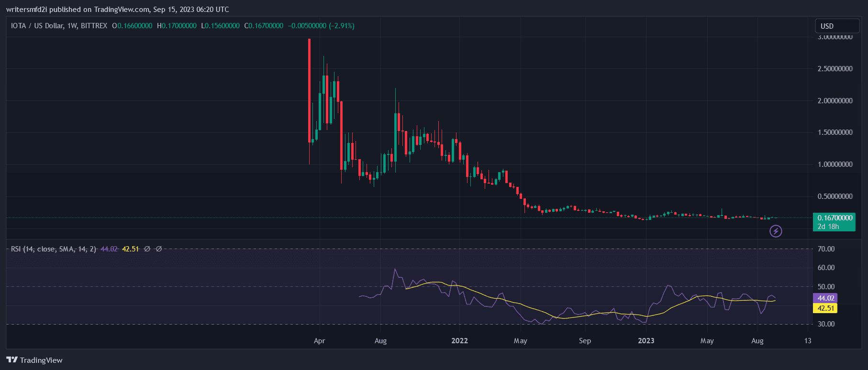Click the purple 44.02 value in RSI legend
The height and width of the screenshot is (370, 868).
point(109,249)
